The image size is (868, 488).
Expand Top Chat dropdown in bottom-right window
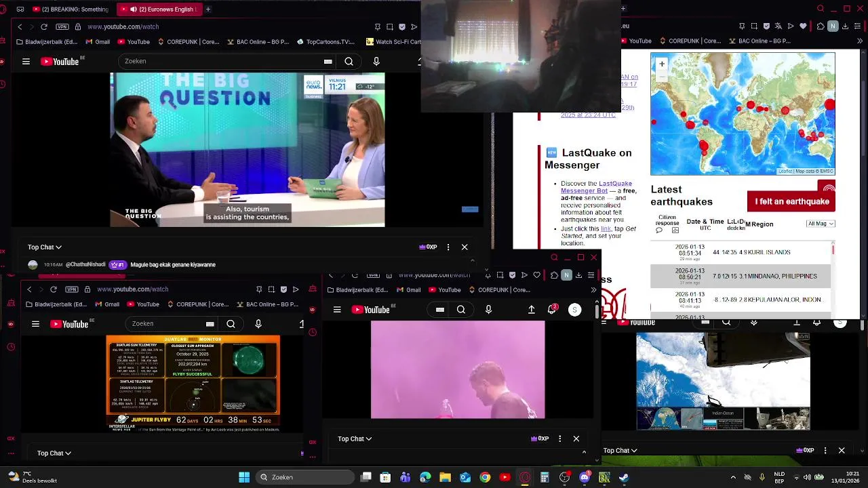(620, 451)
